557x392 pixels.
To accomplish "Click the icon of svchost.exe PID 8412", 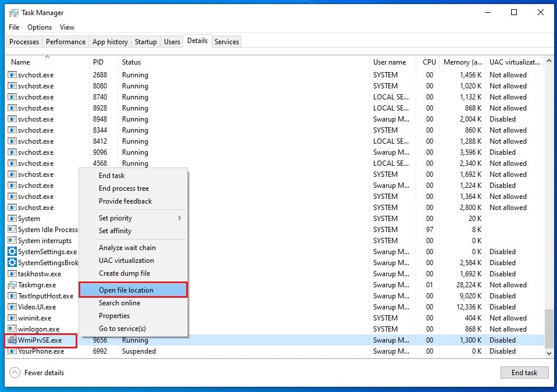I will [12, 141].
